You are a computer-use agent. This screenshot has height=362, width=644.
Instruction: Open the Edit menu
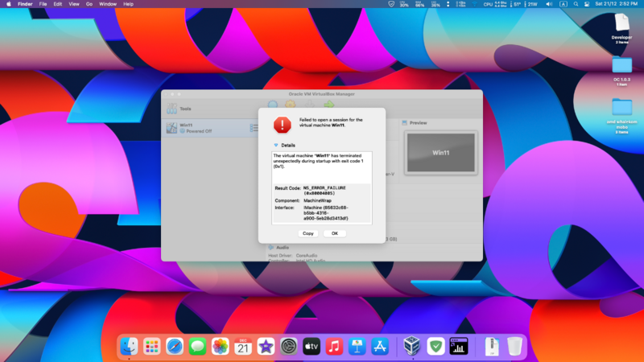[57, 4]
